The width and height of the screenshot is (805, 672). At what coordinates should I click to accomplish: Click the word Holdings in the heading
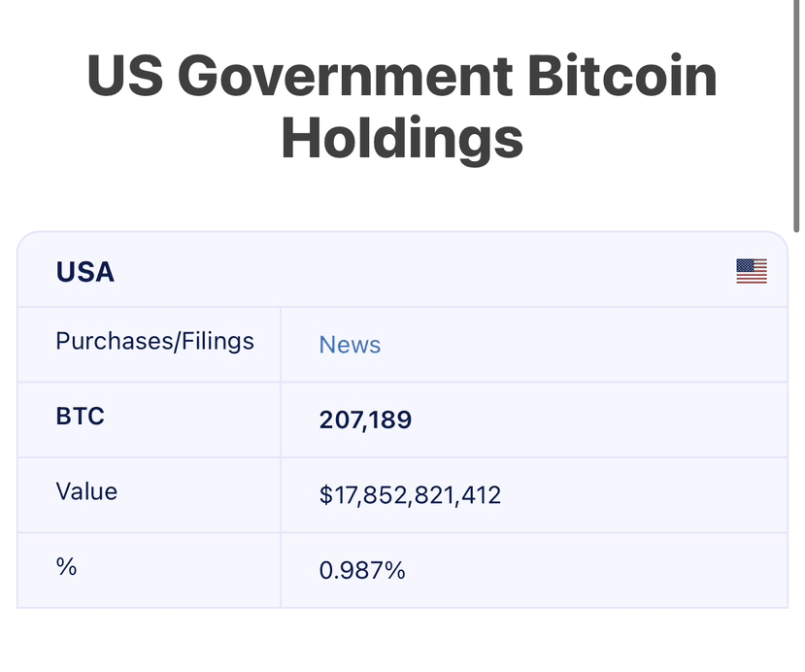tap(402, 137)
